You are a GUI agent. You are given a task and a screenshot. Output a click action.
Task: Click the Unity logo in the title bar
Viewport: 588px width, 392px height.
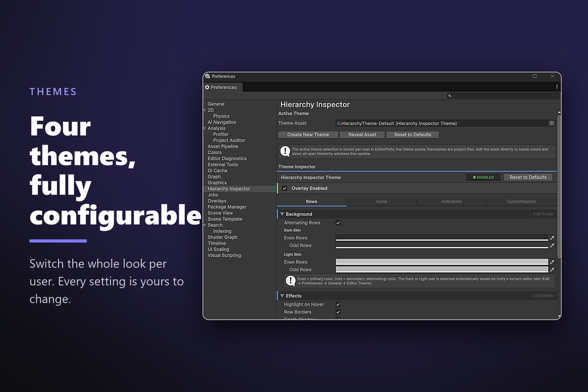pyautogui.click(x=208, y=76)
